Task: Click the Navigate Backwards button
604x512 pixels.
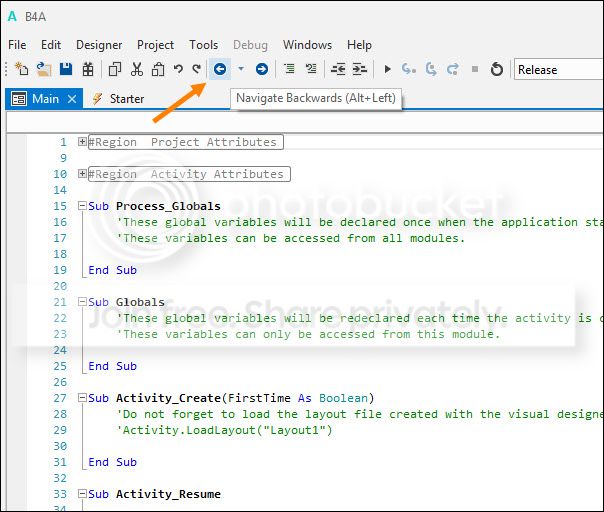Action: 220,69
